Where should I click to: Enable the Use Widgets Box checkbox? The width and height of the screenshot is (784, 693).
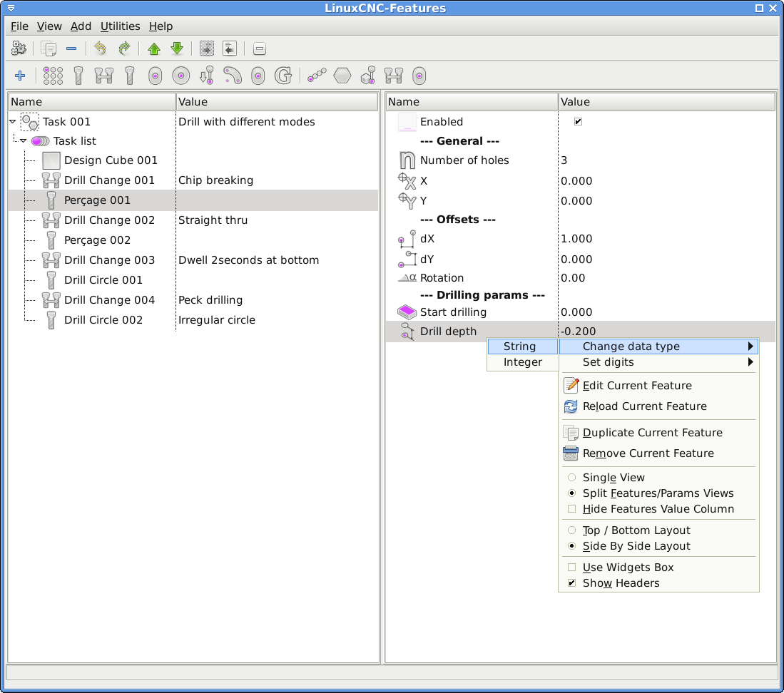[572, 567]
